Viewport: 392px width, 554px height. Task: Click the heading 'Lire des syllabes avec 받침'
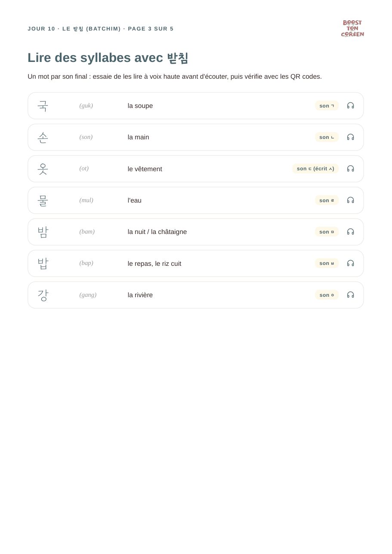pos(108,58)
